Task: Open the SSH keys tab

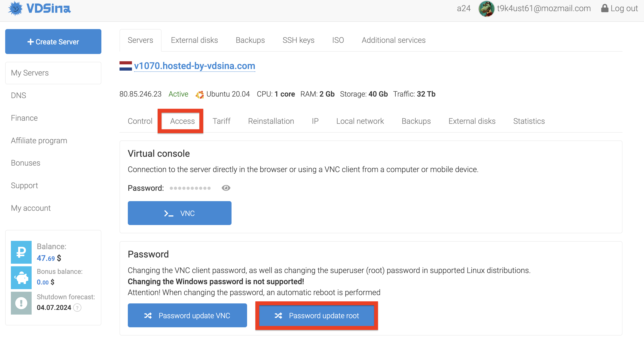Action: coord(298,40)
